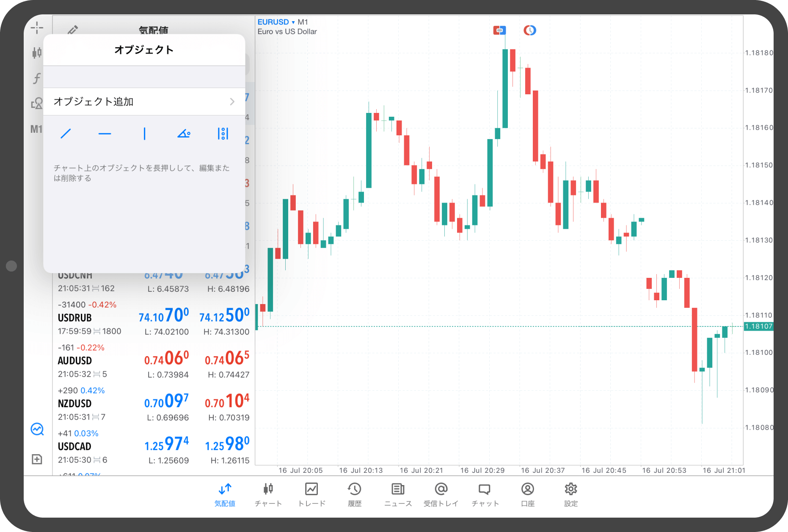The image size is (788, 532).
Task: Open the 口座 account tab
Action: pos(528,495)
